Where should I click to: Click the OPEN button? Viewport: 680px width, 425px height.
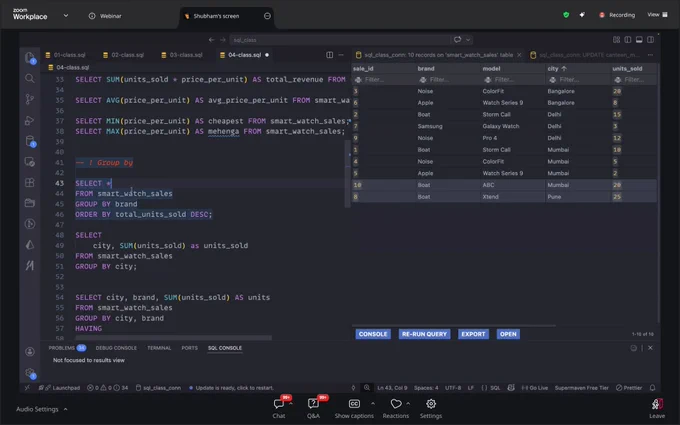pos(508,334)
